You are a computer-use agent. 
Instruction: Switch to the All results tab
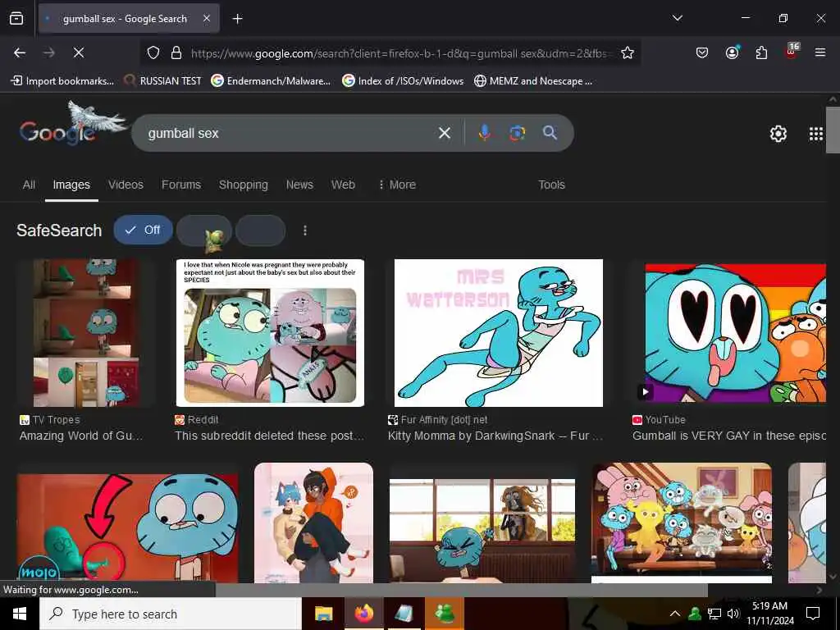(29, 185)
